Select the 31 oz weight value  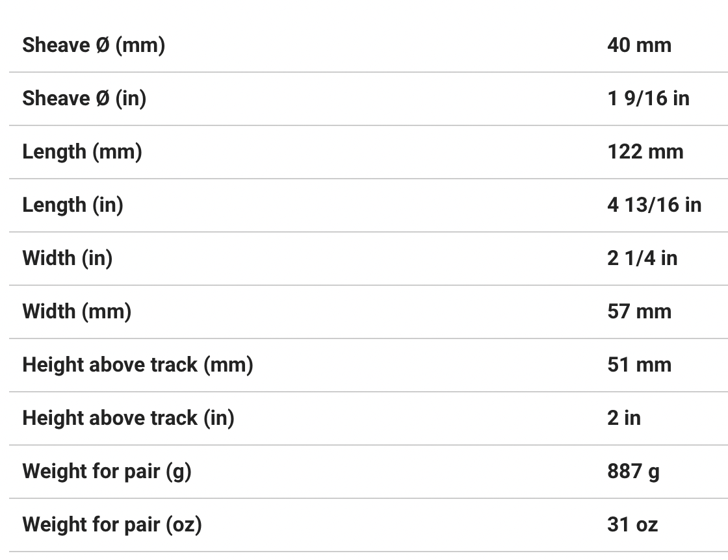(632, 525)
